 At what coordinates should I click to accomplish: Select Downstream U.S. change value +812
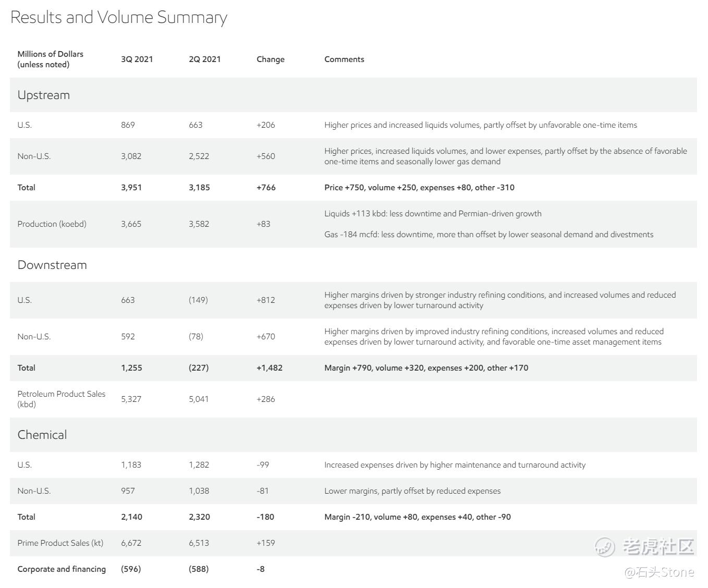click(x=265, y=300)
